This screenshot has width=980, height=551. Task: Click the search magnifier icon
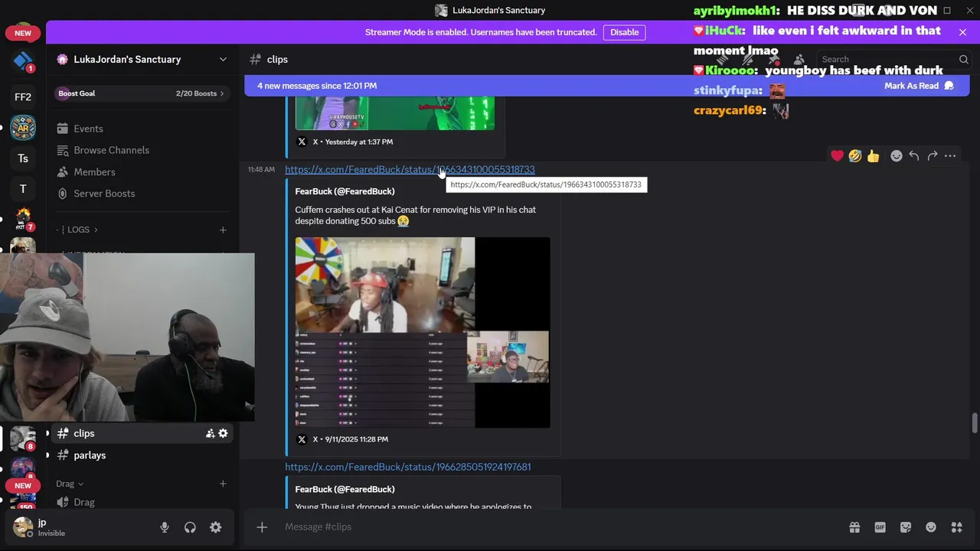[x=963, y=59]
